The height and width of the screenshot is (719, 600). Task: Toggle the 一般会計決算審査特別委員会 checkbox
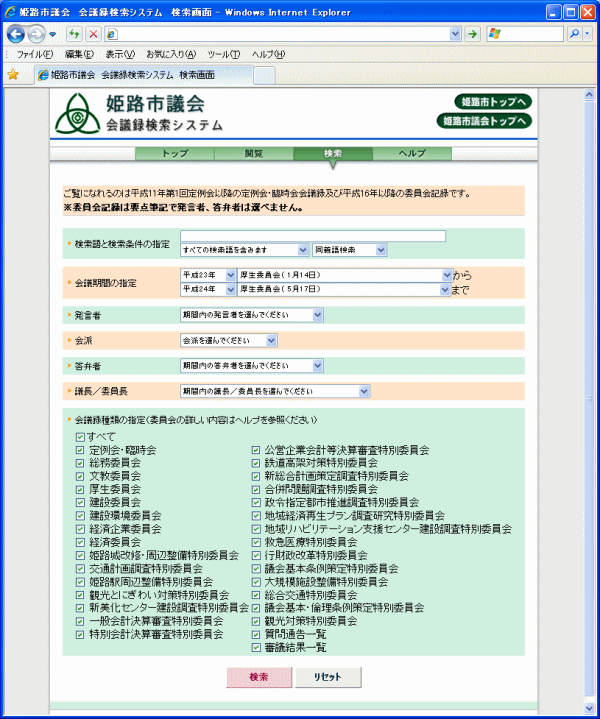(80, 621)
